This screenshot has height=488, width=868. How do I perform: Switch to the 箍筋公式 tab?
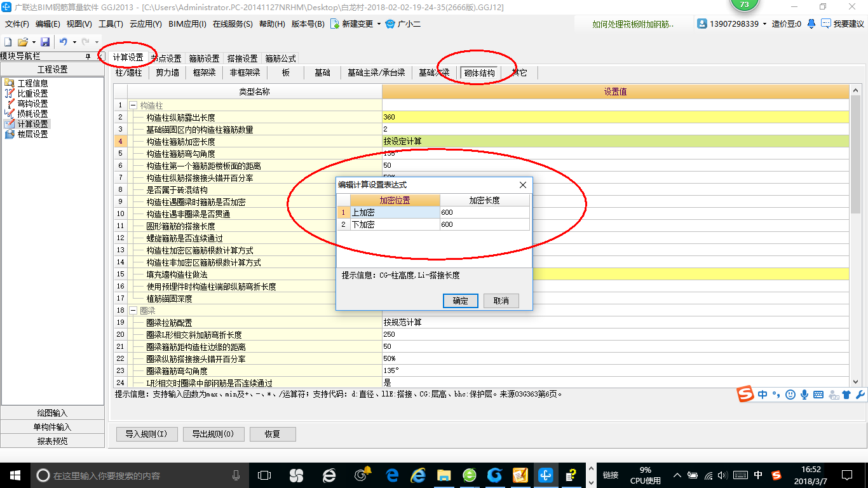(280, 58)
